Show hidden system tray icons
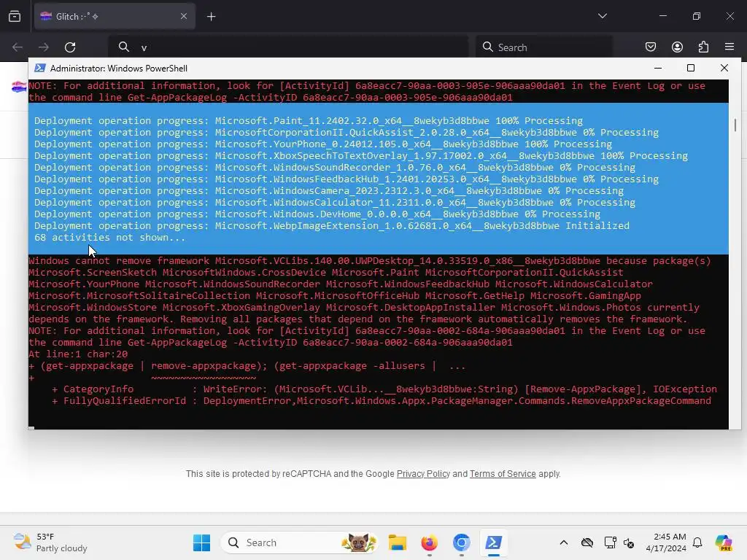The image size is (747, 560). pos(564,542)
